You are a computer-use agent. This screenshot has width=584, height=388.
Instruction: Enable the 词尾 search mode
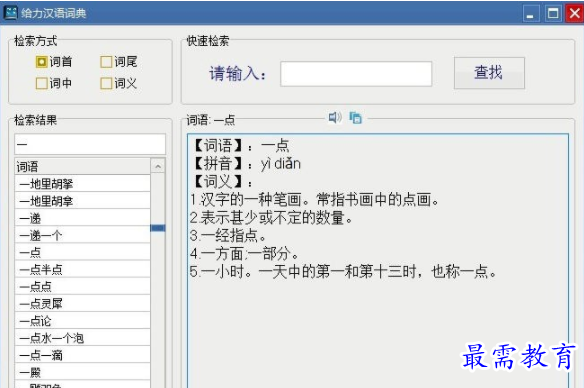119,62
